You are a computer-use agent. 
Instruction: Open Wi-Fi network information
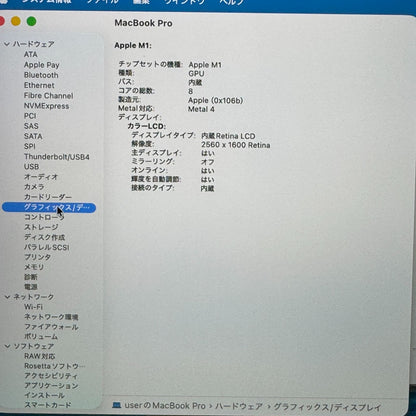point(33,307)
